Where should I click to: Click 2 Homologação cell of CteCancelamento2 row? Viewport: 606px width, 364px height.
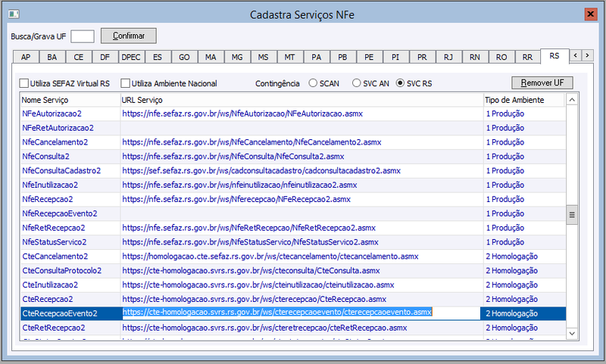(524, 257)
